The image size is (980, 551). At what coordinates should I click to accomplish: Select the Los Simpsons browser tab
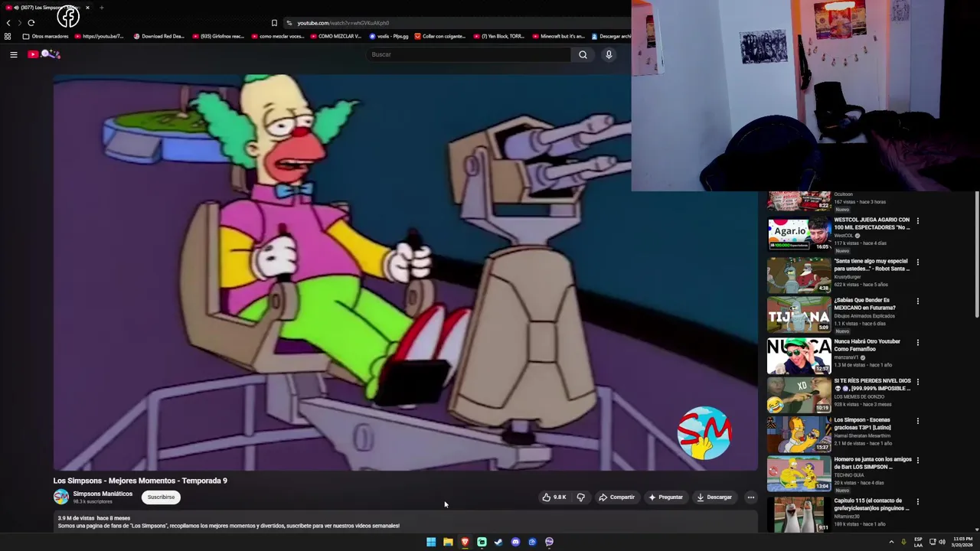[x=46, y=8]
